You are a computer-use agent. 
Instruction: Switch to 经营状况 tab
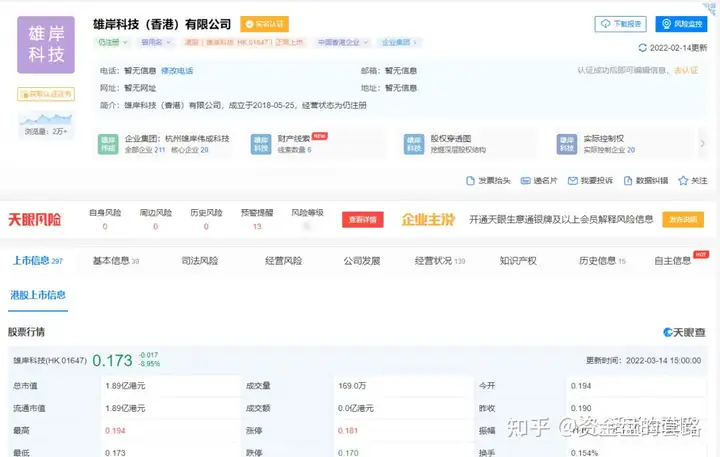point(440,261)
